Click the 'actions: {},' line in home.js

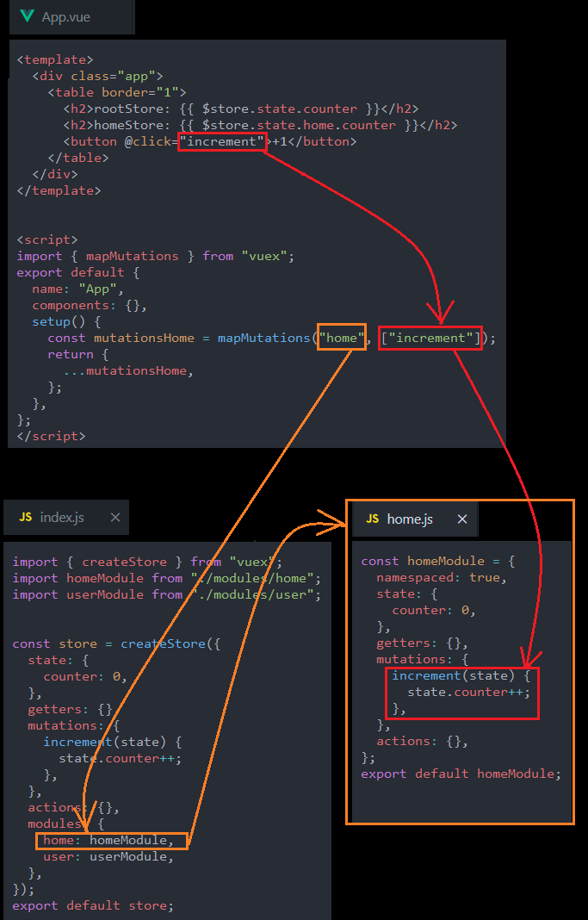422,741
